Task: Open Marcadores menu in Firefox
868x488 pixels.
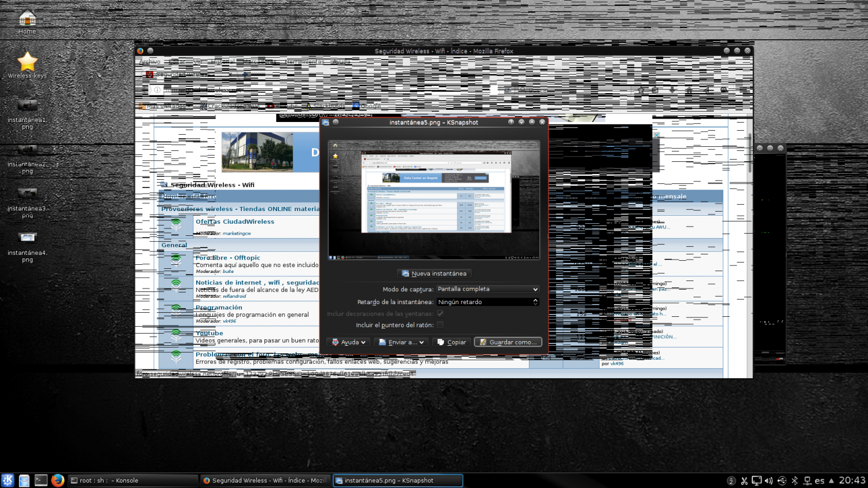Action: 259,62
